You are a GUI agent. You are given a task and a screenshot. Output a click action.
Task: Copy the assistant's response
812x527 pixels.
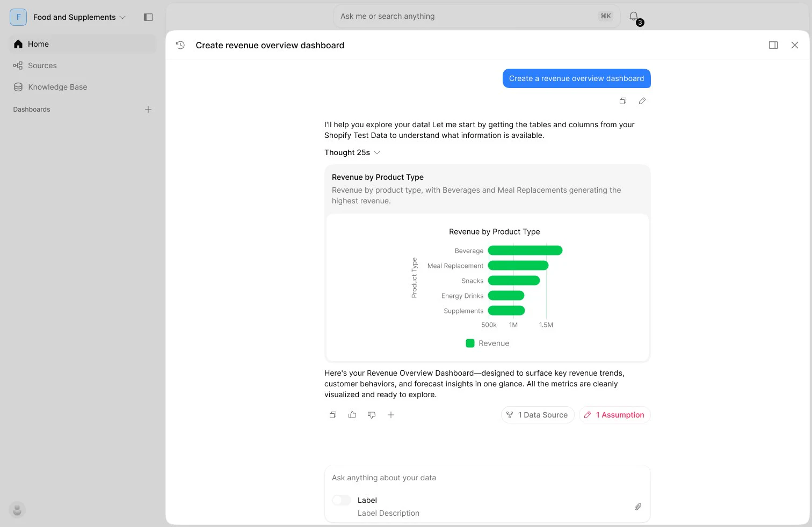point(333,415)
